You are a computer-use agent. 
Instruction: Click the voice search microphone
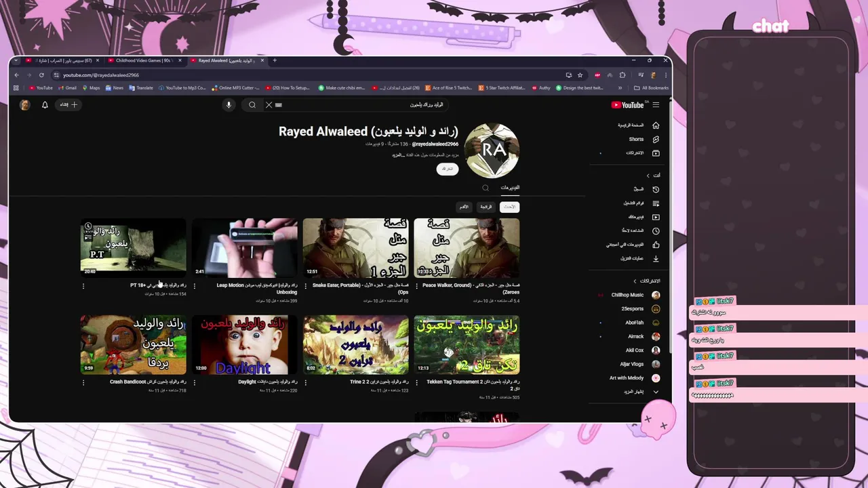(x=229, y=105)
